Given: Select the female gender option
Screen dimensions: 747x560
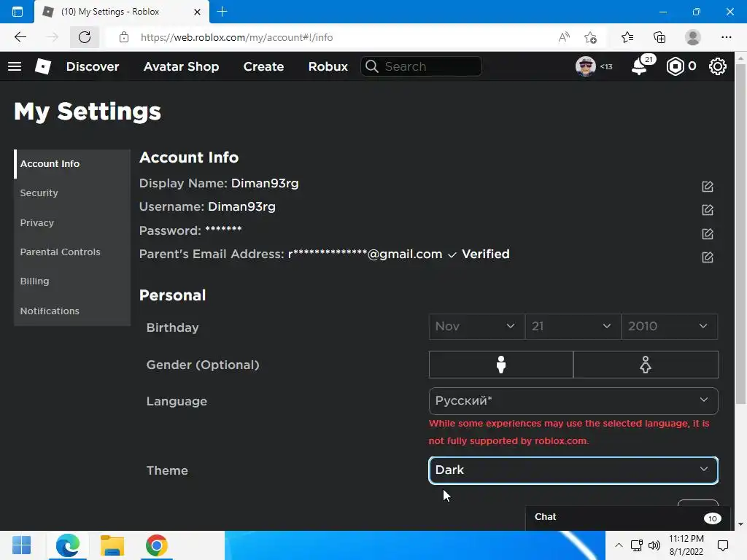Looking at the screenshot, I should (x=646, y=365).
